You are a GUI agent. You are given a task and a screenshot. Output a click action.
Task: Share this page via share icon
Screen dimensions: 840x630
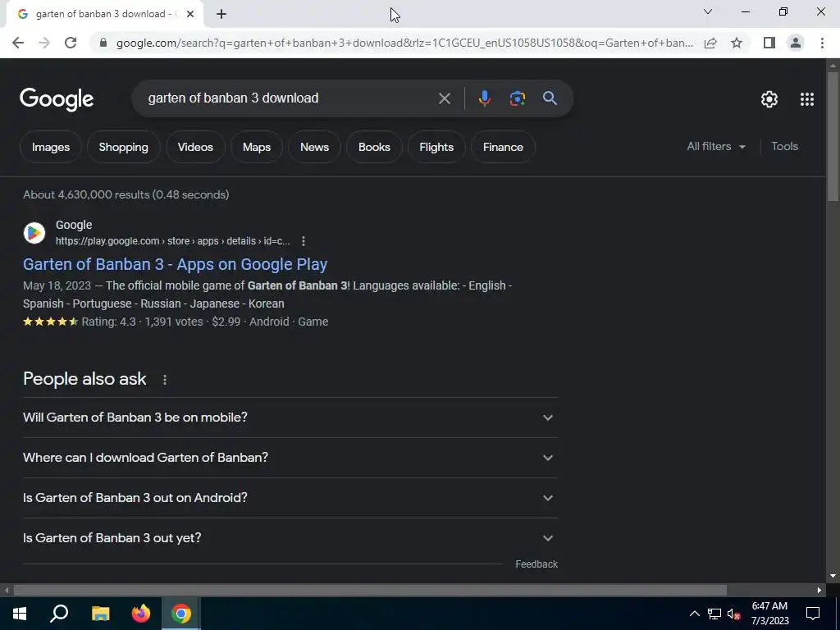pyautogui.click(x=710, y=43)
